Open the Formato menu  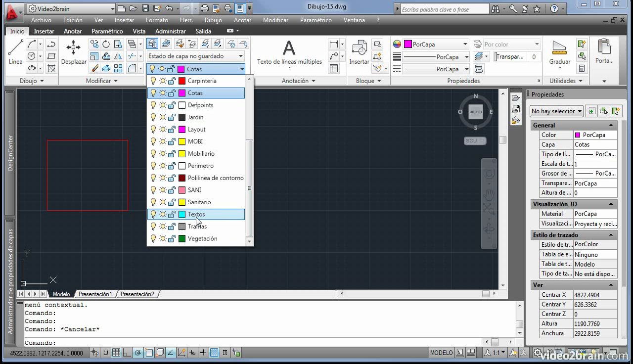tap(157, 20)
